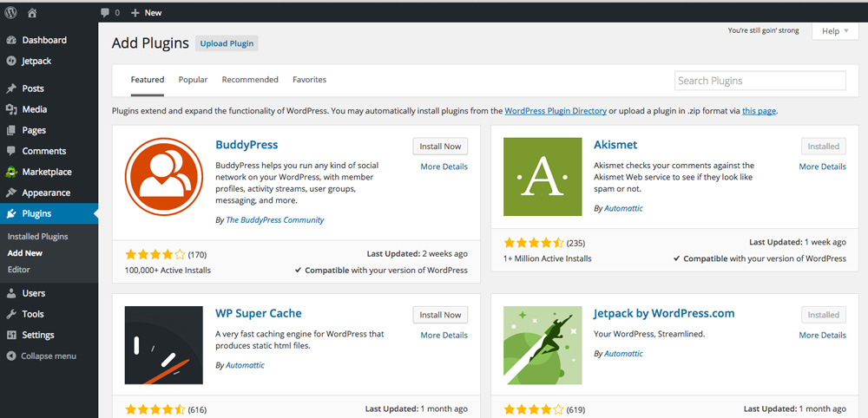Click the New label in the admin bar
The image size is (868, 418).
pos(154,12)
